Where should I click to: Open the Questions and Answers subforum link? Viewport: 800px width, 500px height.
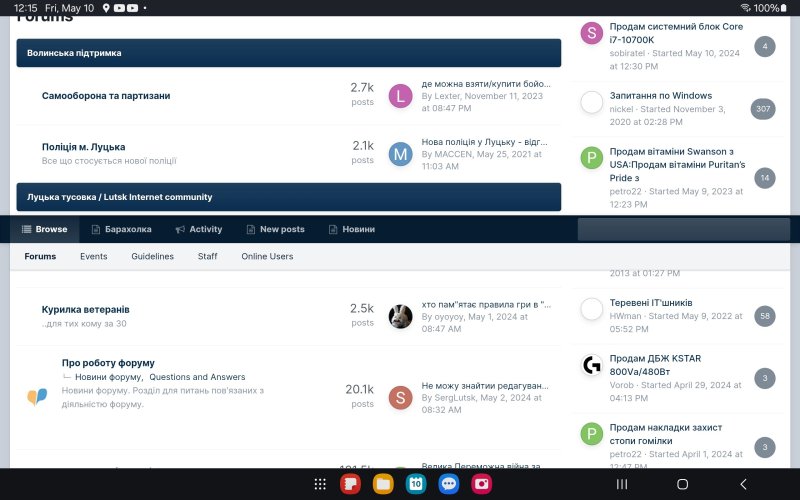(x=197, y=377)
